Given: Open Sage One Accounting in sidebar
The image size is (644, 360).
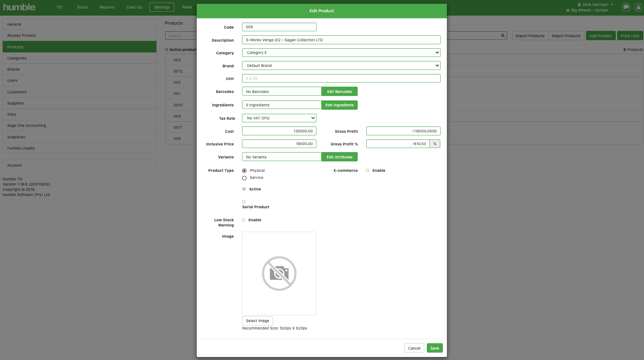Looking at the screenshot, I should point(80,125).
